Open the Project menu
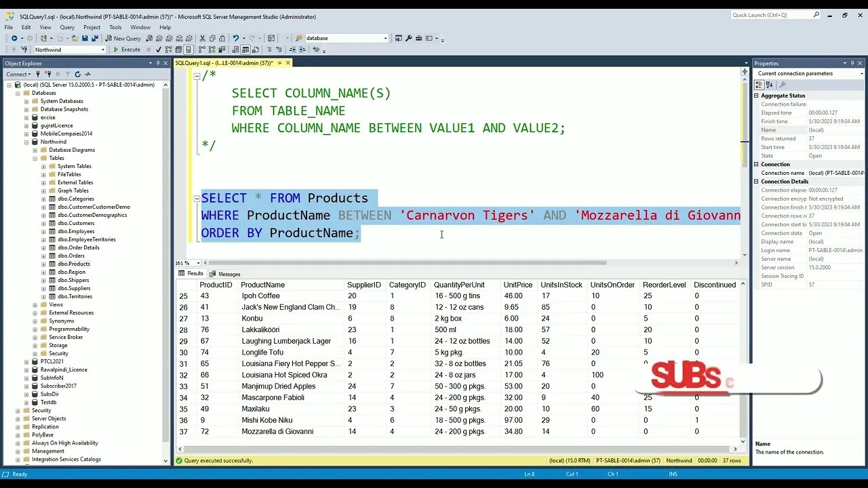The image size is (868, 488). point(92,27)
